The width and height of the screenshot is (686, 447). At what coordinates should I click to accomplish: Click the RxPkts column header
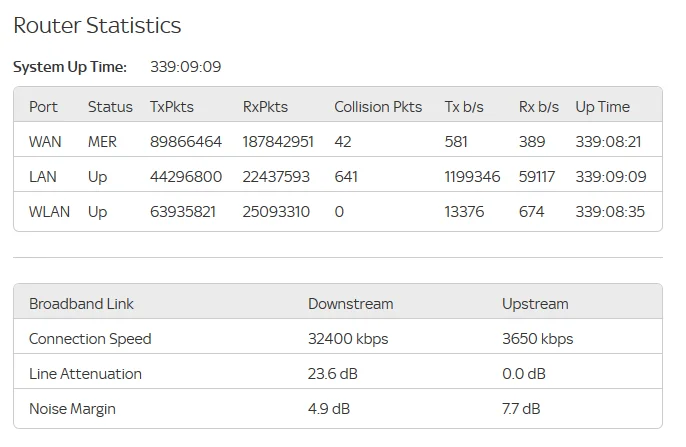265,107
